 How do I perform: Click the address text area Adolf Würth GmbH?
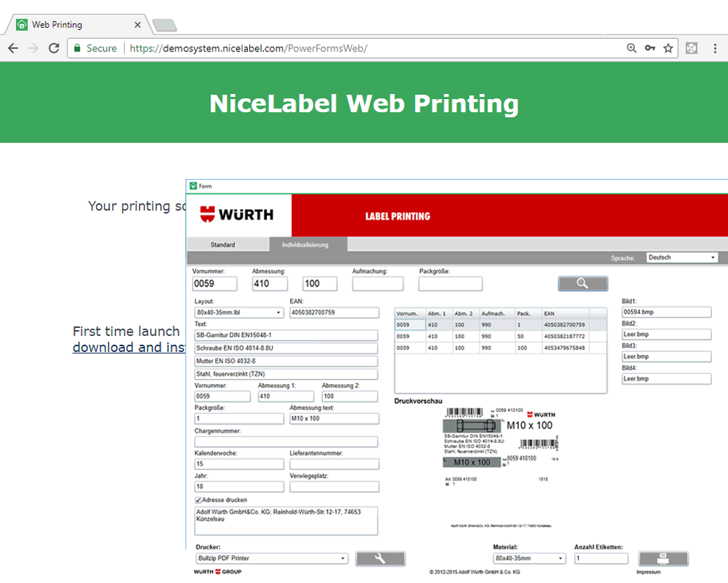point(286,521)
